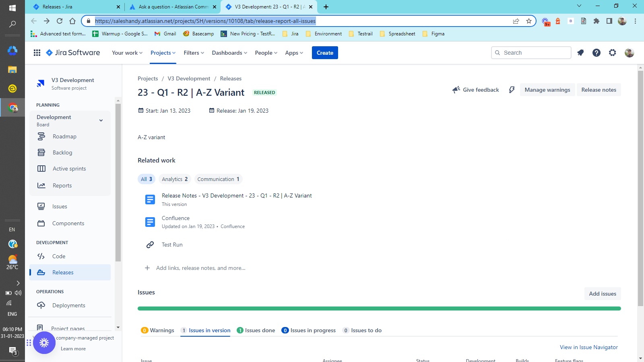Click the plus icon to add links
The image size is (644, 362).
pyautogui.click(x=147, y=268)
